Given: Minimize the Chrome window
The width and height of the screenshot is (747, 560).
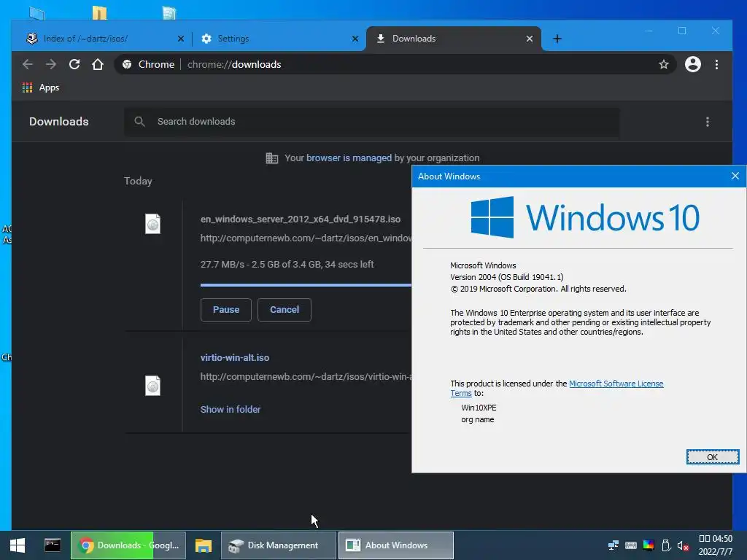Looking at the screenshot, I should [x=649, y=31].
